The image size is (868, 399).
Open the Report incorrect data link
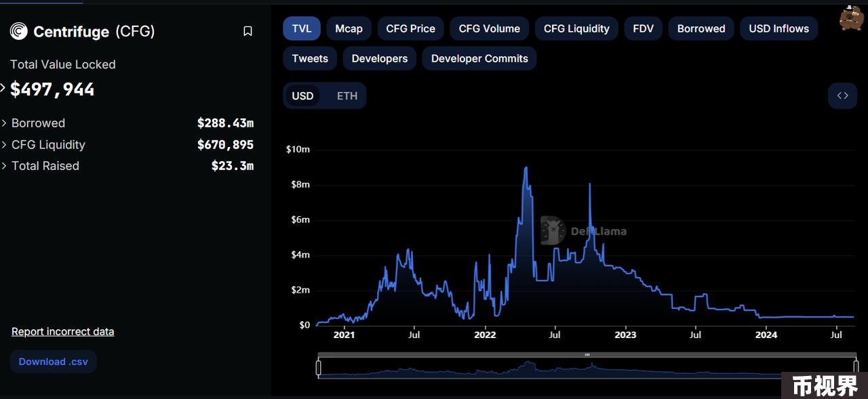[x=62, y=331]
